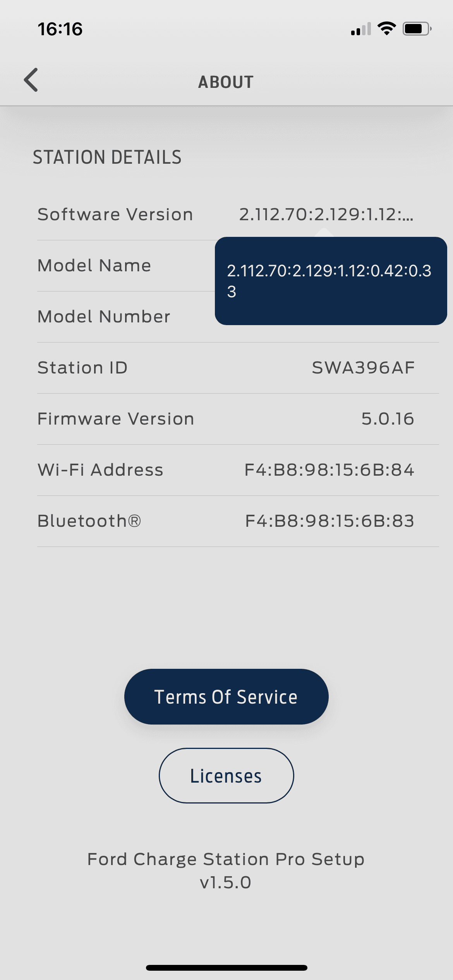The width and height of the screenshot is (453, 980).
Task: Tap the full software version tooltip
Action: pos(331,281)
